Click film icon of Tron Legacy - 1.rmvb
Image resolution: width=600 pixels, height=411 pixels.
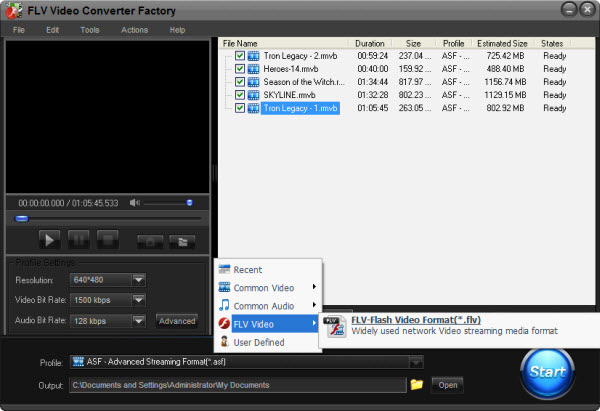(x=253, y=108)
